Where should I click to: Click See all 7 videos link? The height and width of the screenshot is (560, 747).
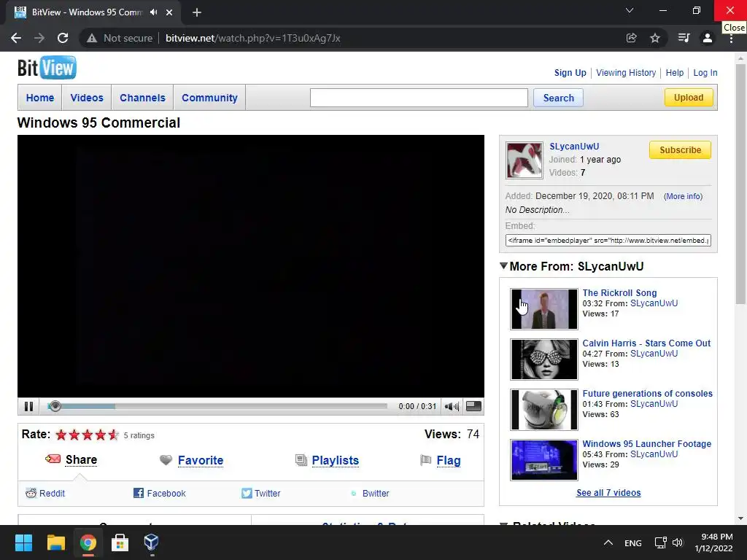click(x=608, y=493)
